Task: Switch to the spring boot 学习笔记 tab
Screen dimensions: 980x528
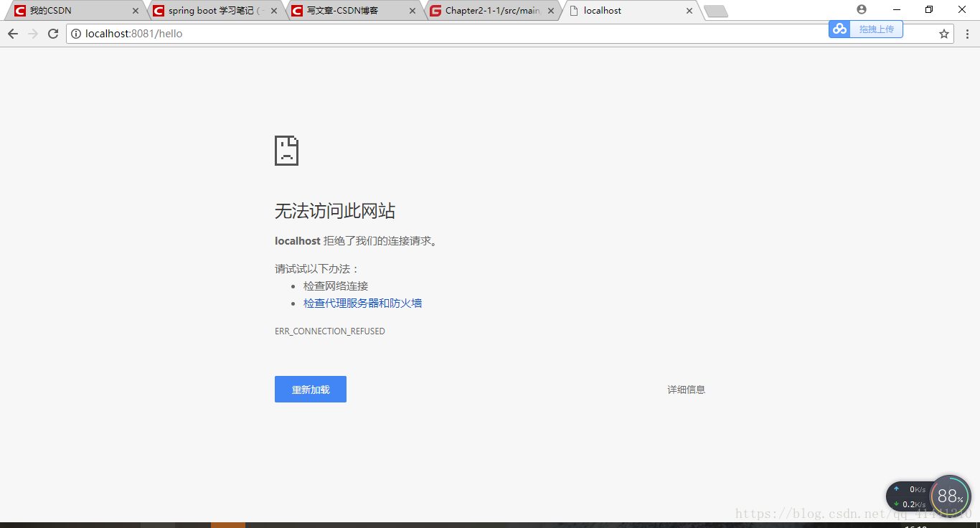Action: pyautogui.click(x=215, y=11)
